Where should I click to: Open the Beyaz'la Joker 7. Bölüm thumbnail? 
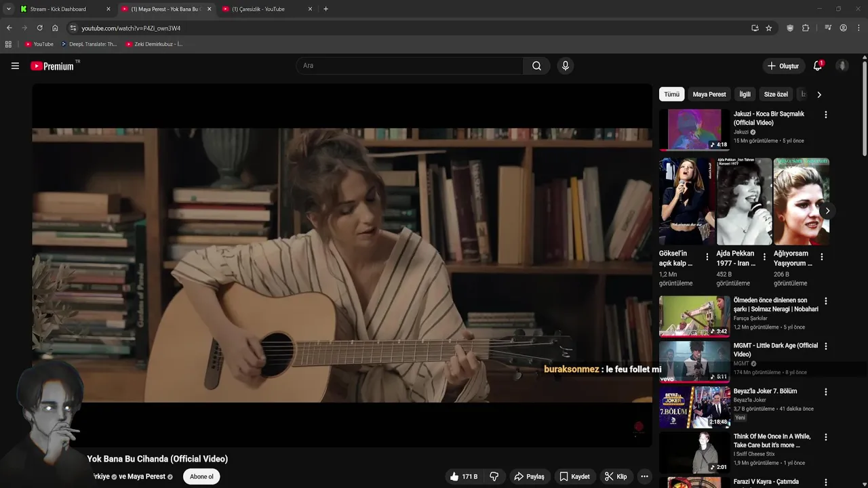(694, 407)
